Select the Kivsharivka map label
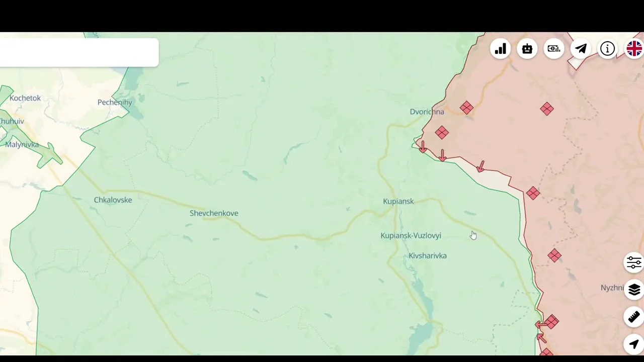Screen dimensions: 644x362 click(x=428, y=256)
